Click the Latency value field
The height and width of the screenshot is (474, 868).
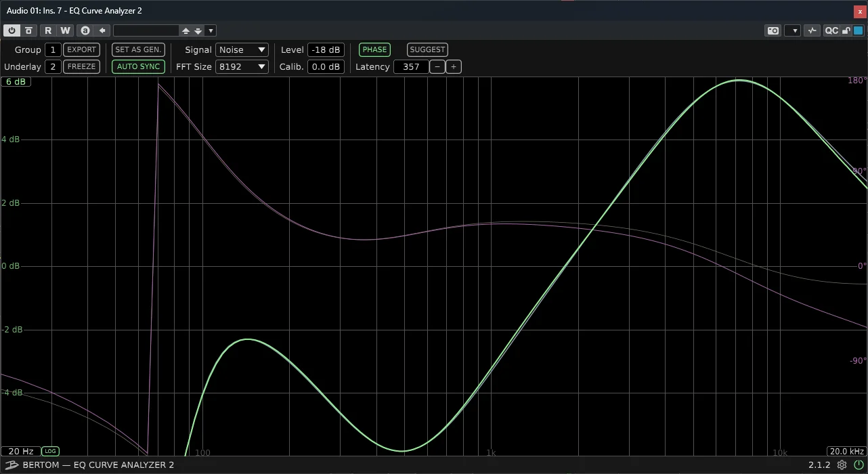(x=411, y=66)
